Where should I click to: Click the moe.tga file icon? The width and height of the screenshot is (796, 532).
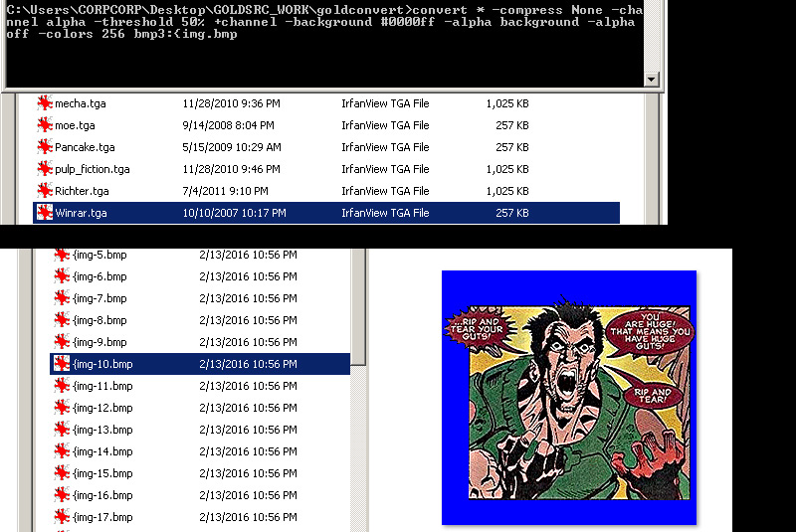(x=45, y=124)
